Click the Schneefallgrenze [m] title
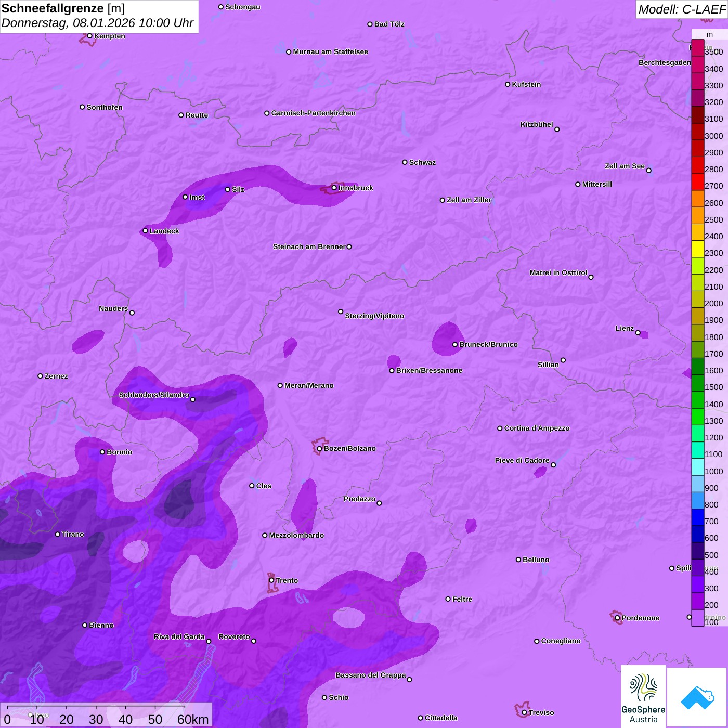The width and height of the screenshot is (728, 728). click(x=63, y=8)
